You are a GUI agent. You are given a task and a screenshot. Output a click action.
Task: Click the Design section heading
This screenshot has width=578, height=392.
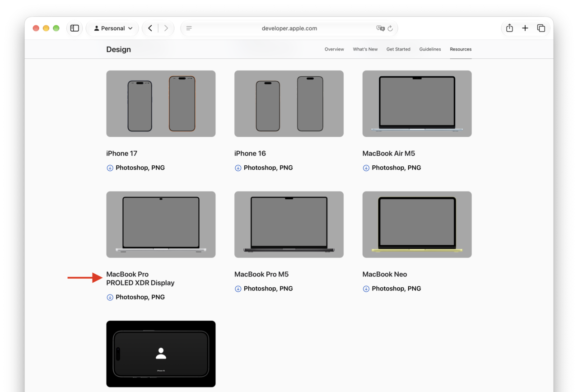119,49
